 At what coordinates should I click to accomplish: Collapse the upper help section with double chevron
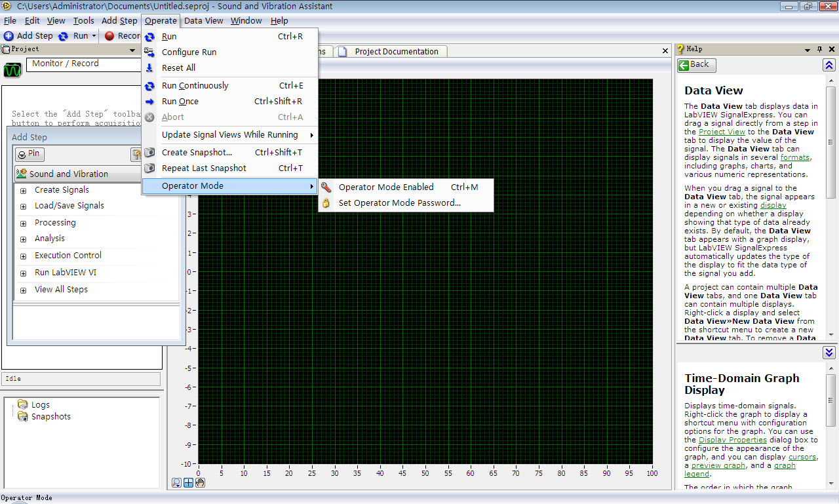pyautogui.click(x=829, y=65)
